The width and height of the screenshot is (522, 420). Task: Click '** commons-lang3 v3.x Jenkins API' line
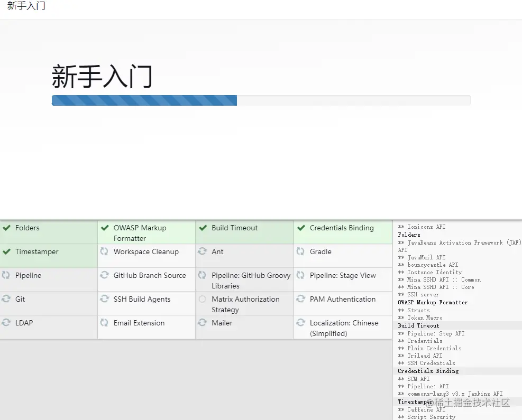(450, 394)
